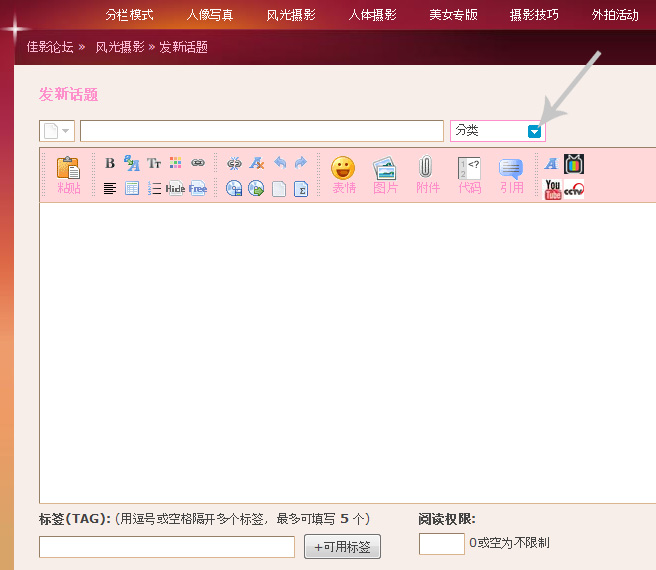The width and height of the screenshot is (656, 570).
Task: Toggle bold text formatting
Action: coord(110,163)
